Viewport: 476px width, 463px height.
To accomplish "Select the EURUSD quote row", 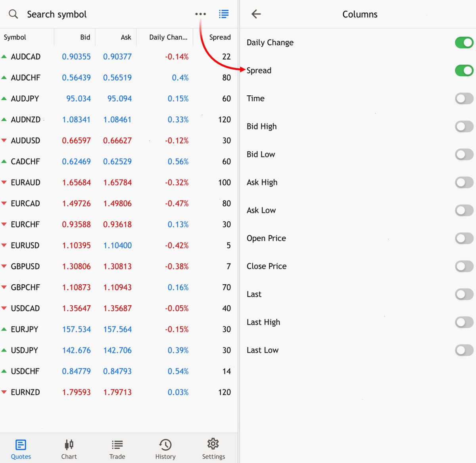I will coord(119,245).
